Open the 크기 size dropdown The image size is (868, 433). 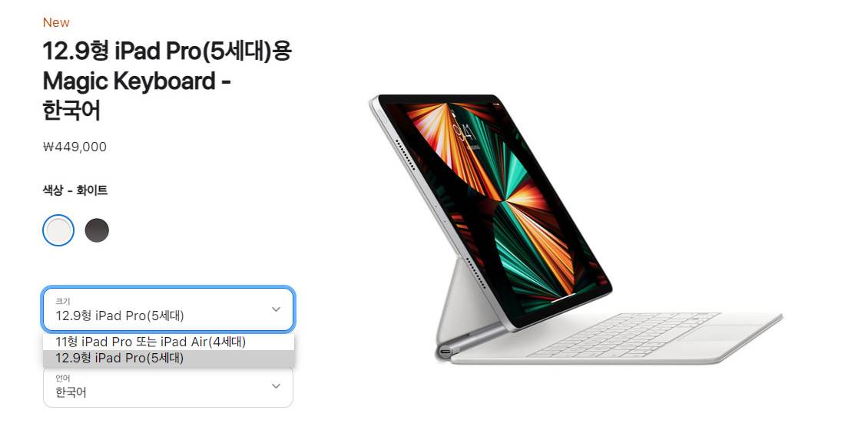coord(168,309)
